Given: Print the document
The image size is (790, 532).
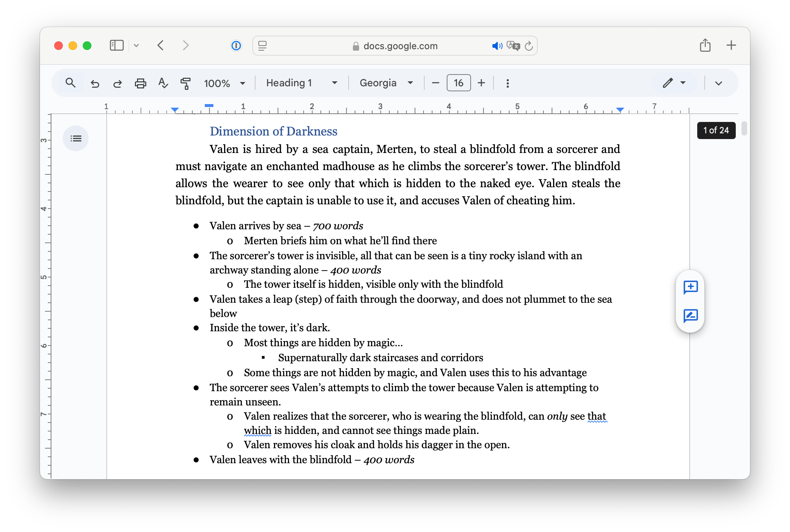Looking at the screenshot, I should click(140, 83).
